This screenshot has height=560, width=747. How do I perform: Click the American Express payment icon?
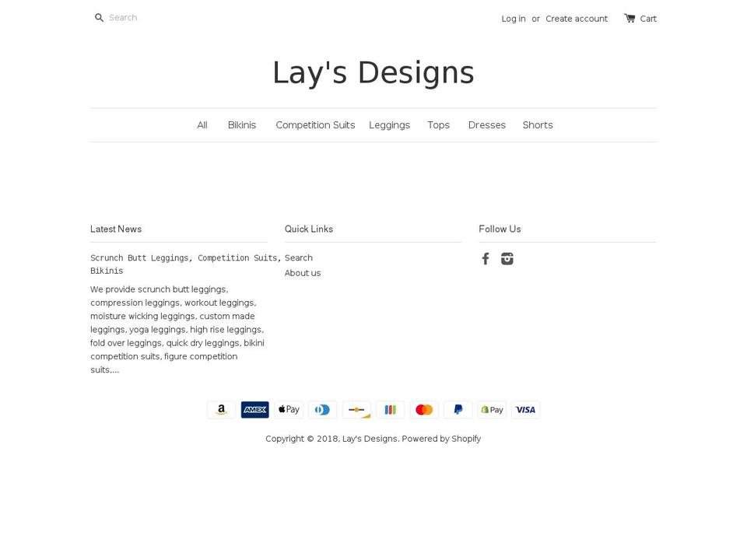click(x=255, y=410)
